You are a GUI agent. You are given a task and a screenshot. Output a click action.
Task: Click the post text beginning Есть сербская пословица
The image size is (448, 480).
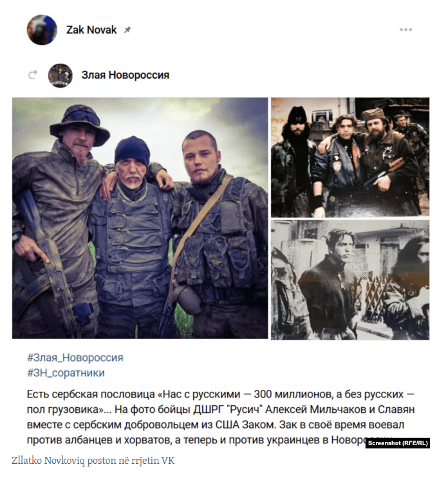click(221, 417)
